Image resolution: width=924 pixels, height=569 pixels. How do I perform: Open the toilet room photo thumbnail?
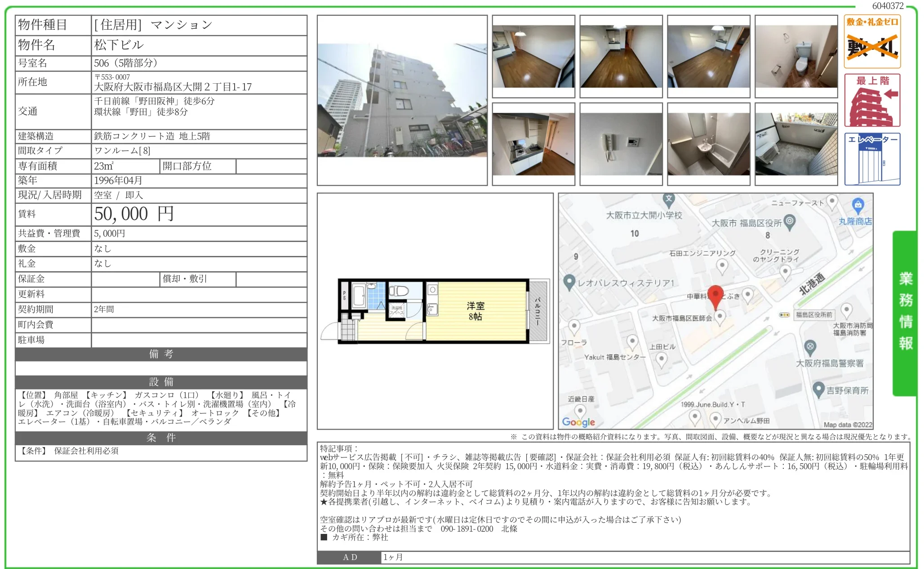click(796, 56)
